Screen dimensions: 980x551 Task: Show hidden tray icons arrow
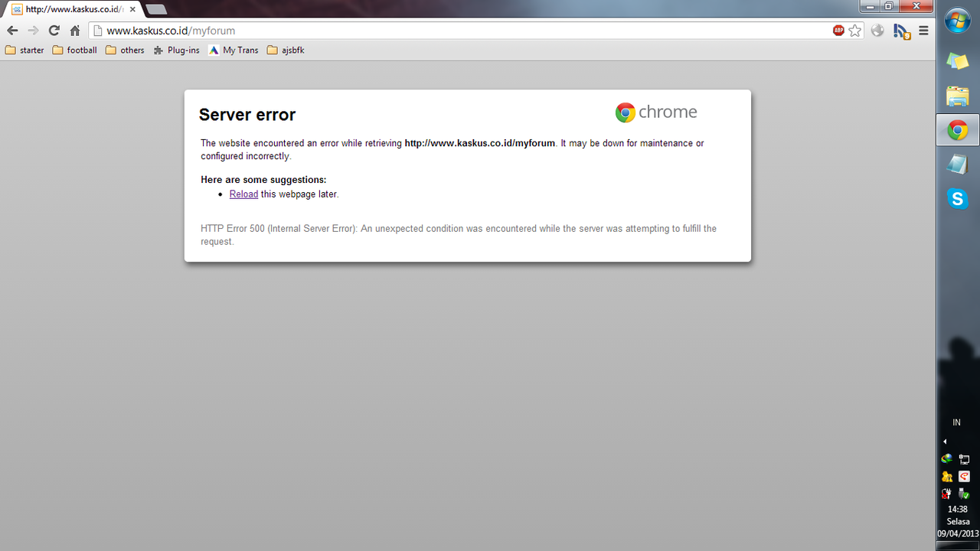(945, 442)
